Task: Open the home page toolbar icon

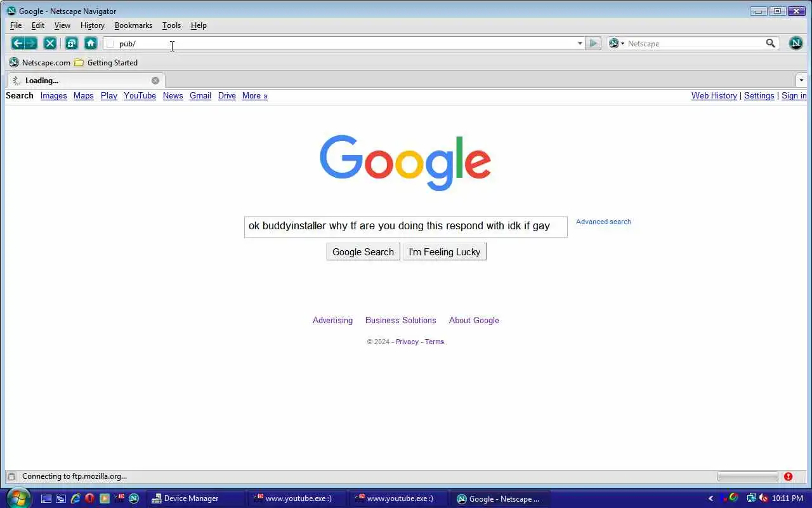Action: pyautogui.click(x=91, y=43)
